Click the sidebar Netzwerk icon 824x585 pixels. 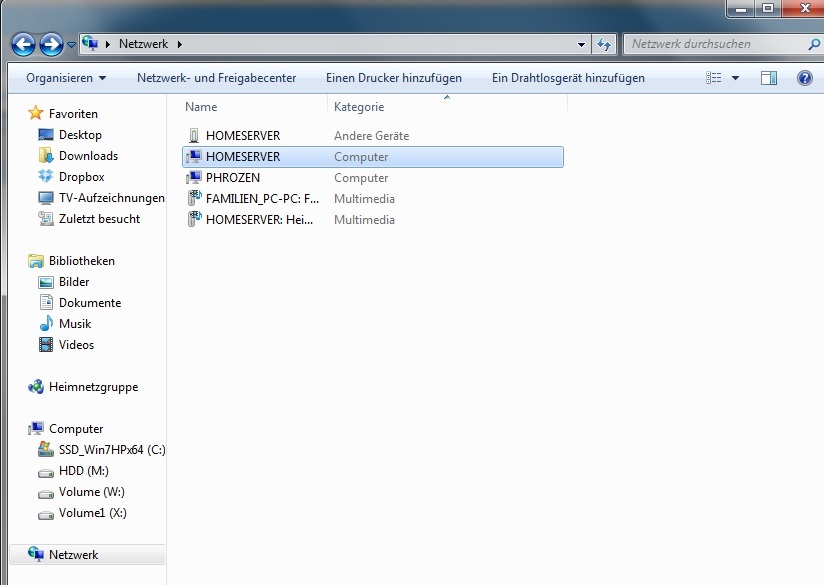click(36, 554)
